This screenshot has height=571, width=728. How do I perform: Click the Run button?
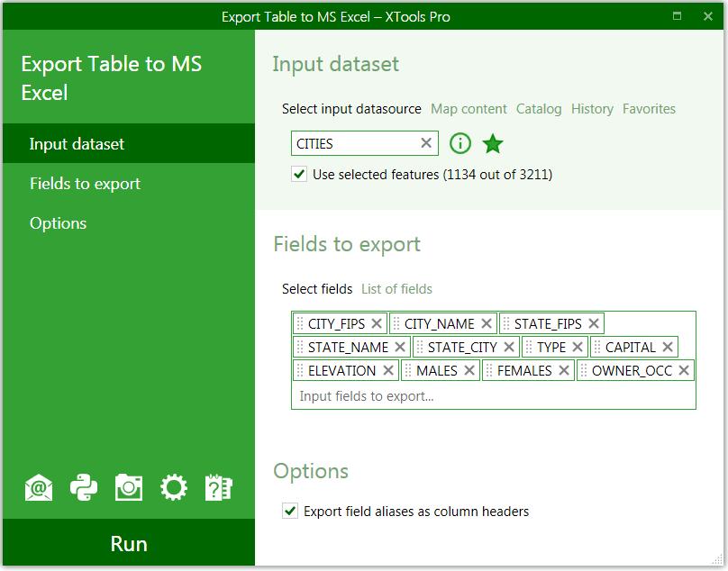pos(129,543)
